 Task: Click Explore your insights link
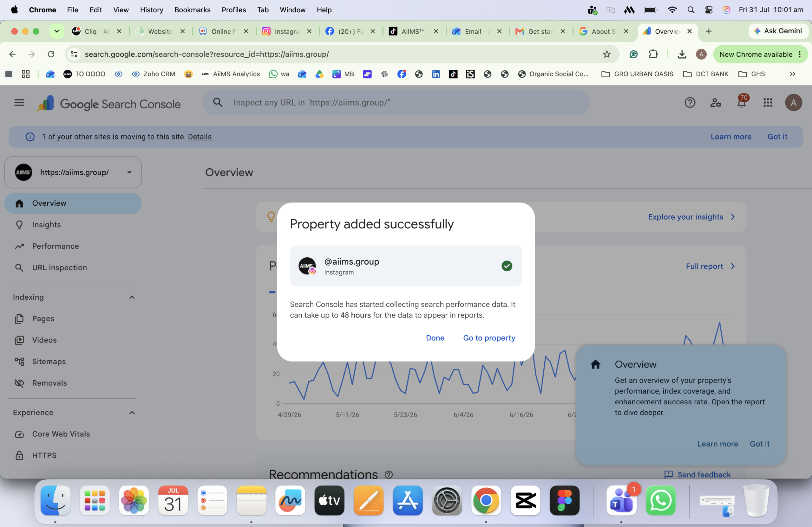(x=691, y=217)
